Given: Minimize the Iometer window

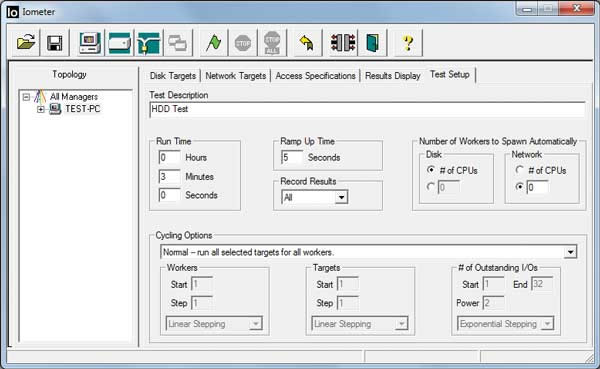Looking at the screenshot, I should tap(527, 8).
